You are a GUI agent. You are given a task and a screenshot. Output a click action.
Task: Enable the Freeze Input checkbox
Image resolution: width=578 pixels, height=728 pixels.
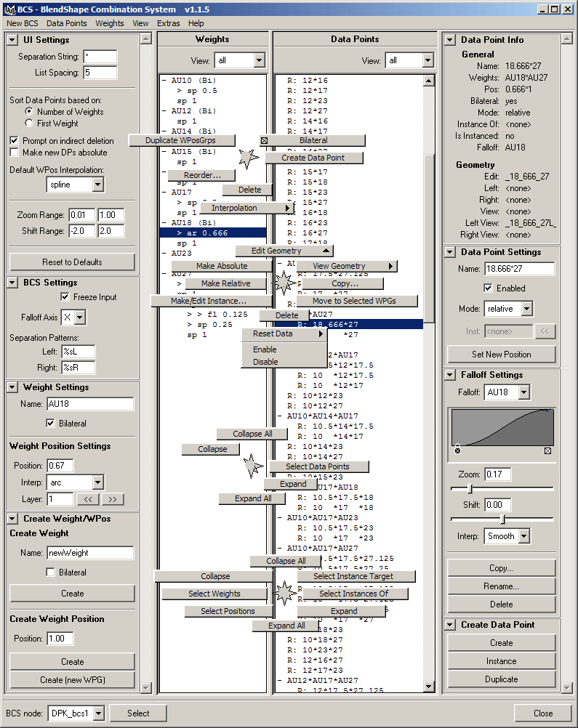[65, 297]
